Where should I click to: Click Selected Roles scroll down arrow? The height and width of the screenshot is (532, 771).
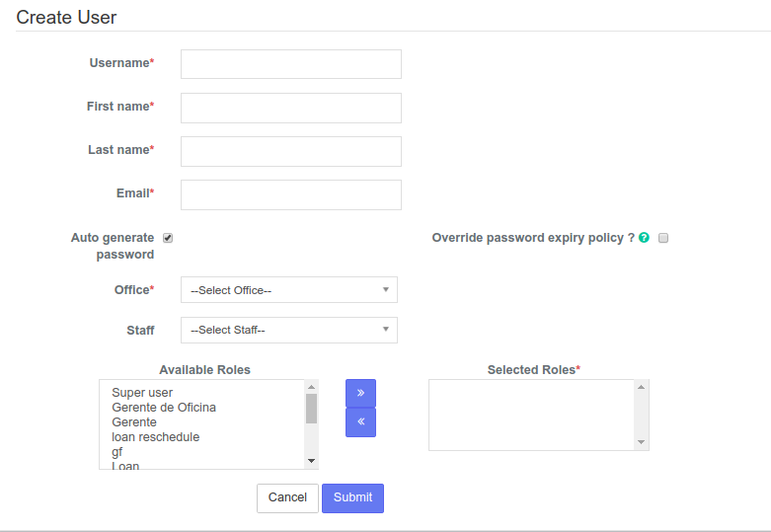pyautogui.click(x=641, y=442)
